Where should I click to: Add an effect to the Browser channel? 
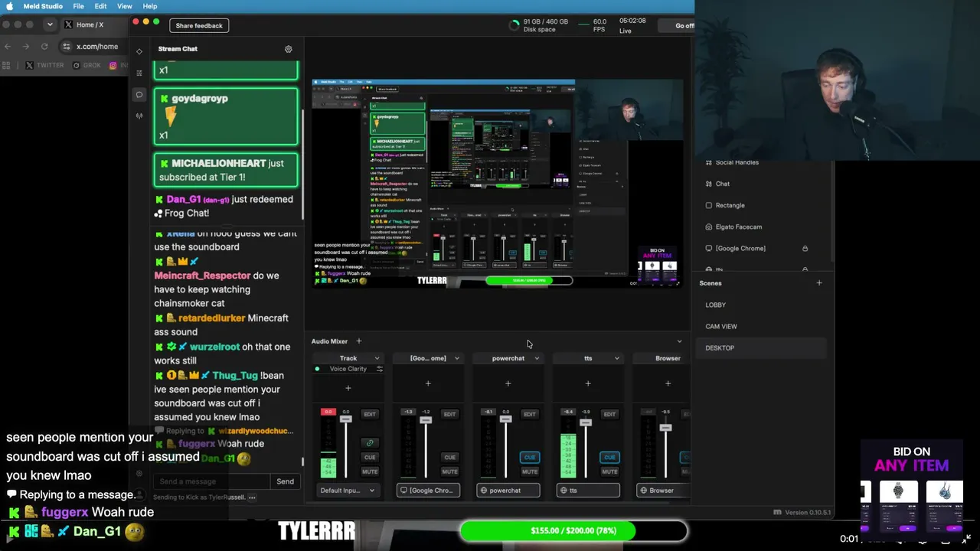668,383
